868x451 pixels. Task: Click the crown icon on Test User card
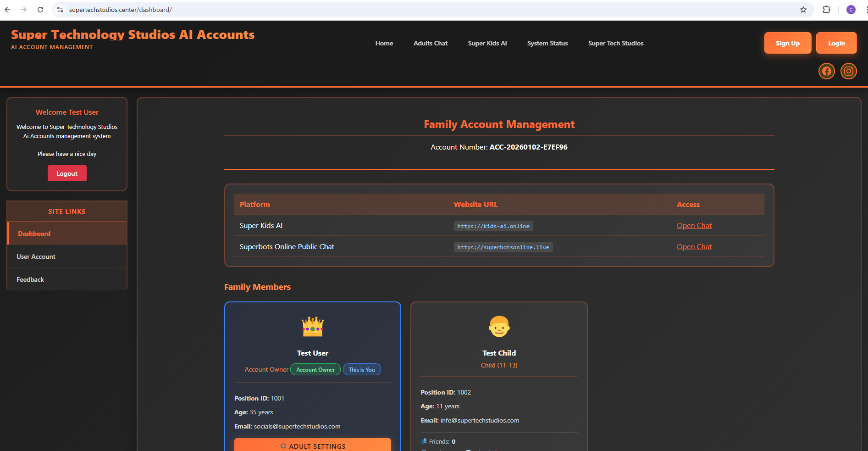tap(313, 326)
